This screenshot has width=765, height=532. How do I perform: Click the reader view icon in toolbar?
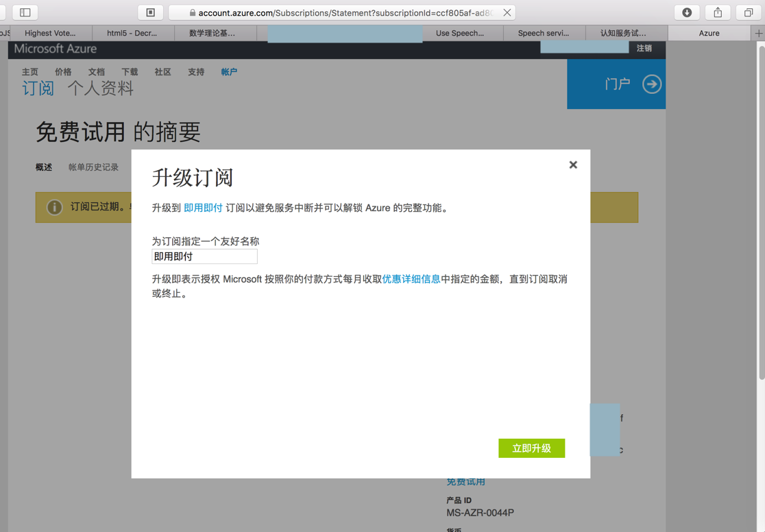point(150,12)
